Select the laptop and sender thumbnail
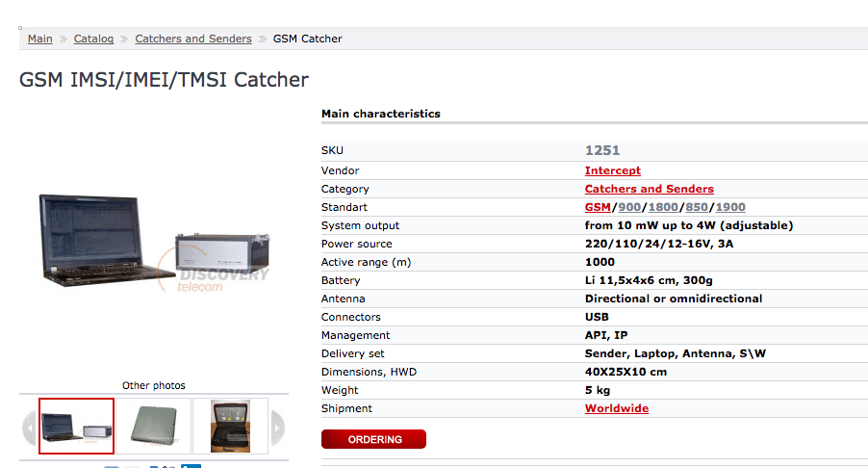The image size is (868, 468). (x=76, y=426)
